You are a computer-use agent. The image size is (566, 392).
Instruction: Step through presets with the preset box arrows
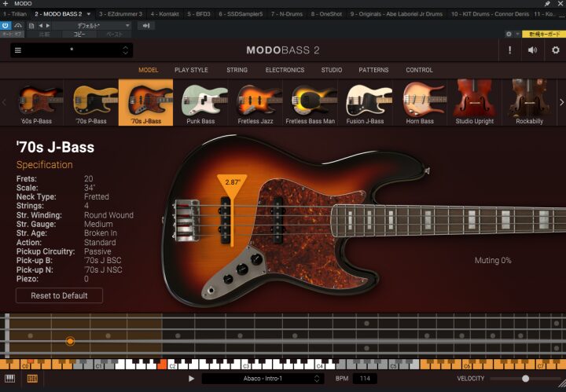click(x=125, y=50)
